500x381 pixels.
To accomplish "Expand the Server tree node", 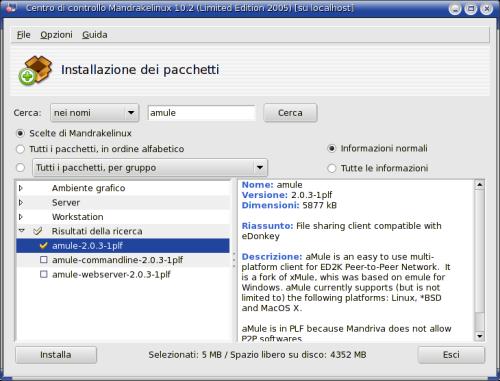I will [x=21, y=202].
